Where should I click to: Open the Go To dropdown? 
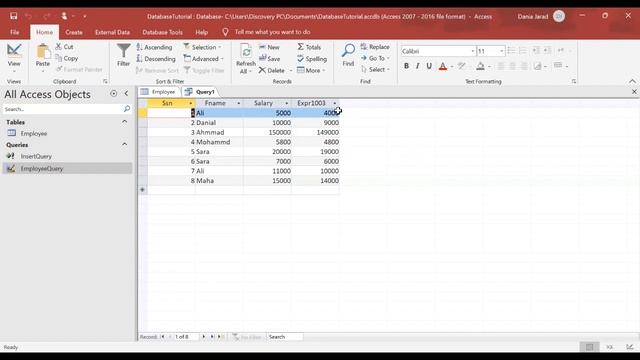[375, 58]
